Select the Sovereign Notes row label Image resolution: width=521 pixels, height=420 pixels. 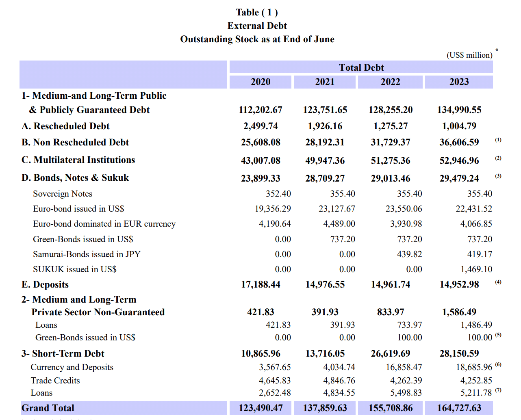click(x=63, y=194)
